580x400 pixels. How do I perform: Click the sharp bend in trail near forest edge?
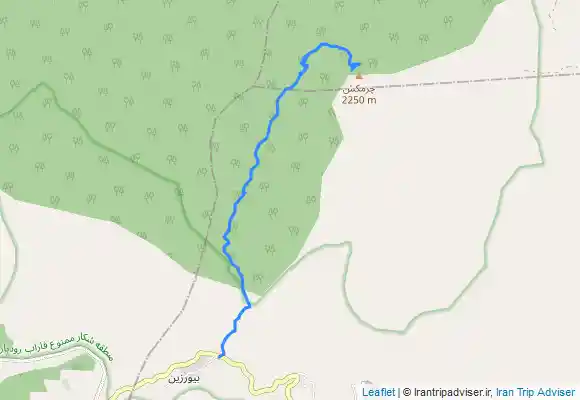[x=249, y=306]
